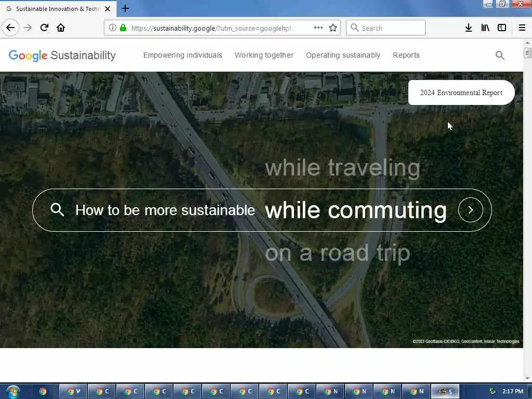Open Operating sustainably menu
Image resolution: width=532 pixels, height=399 pixels.
[x=343, y=55]
